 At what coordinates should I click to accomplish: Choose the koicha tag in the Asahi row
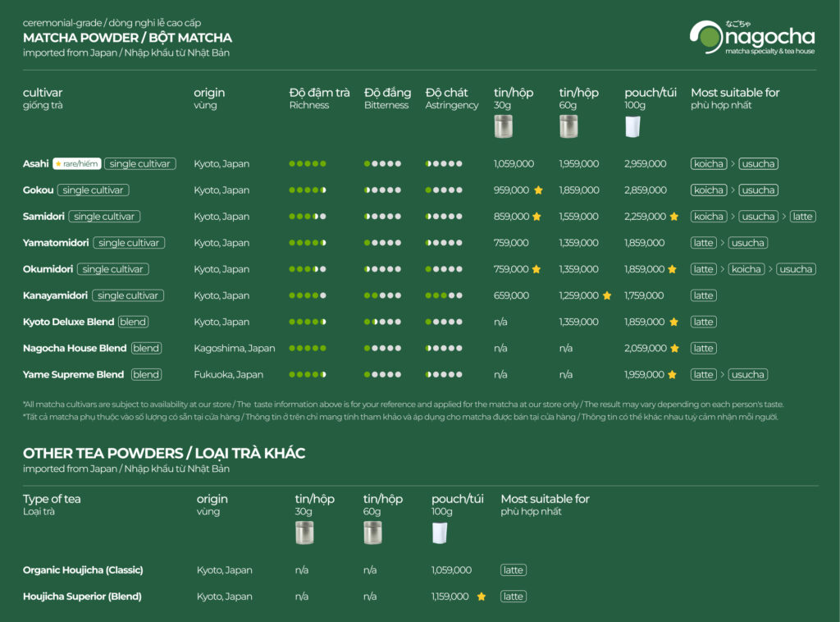coord(708,164)
